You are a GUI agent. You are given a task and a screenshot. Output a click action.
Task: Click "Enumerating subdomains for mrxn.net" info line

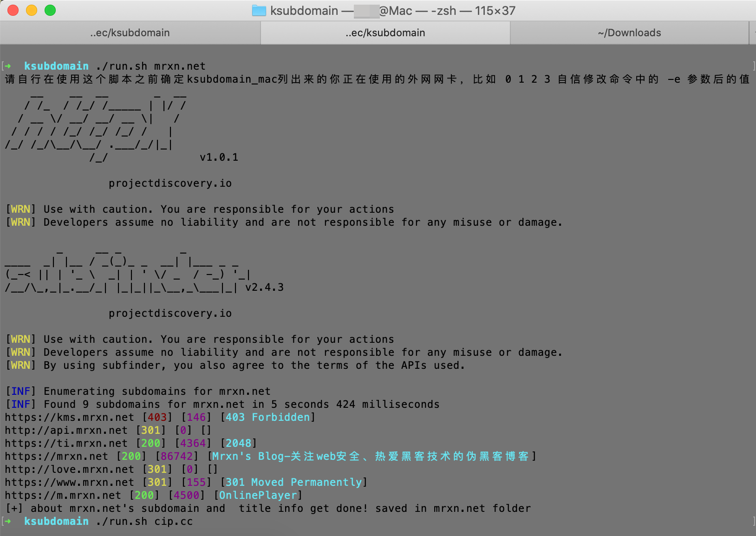click(x=138, y=392)
